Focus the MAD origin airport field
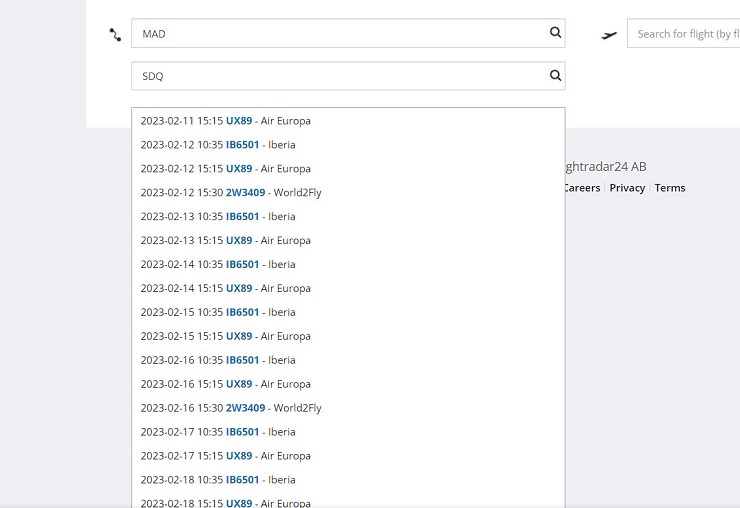Image resolution: width=740 pixels, height=508 pixels. (348, 33)
